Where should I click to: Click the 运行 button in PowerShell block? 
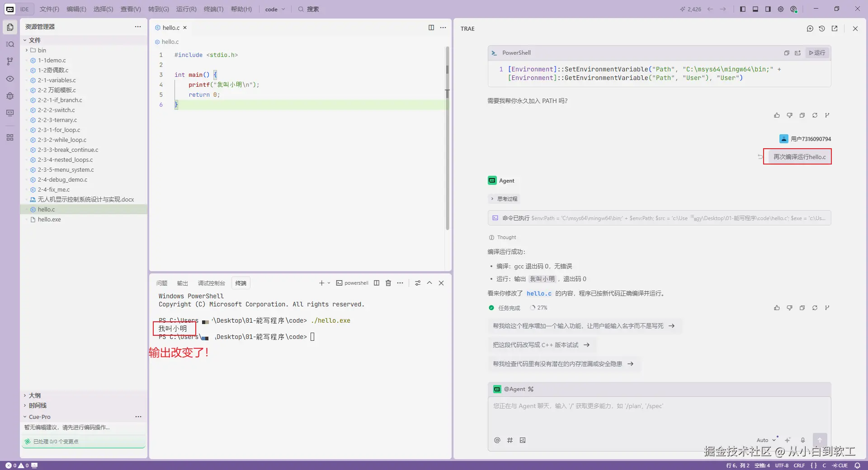point(817,53)
